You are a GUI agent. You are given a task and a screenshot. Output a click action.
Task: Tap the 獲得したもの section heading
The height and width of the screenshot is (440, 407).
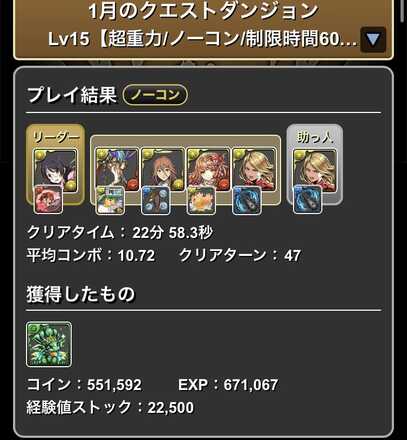point(81,294)
